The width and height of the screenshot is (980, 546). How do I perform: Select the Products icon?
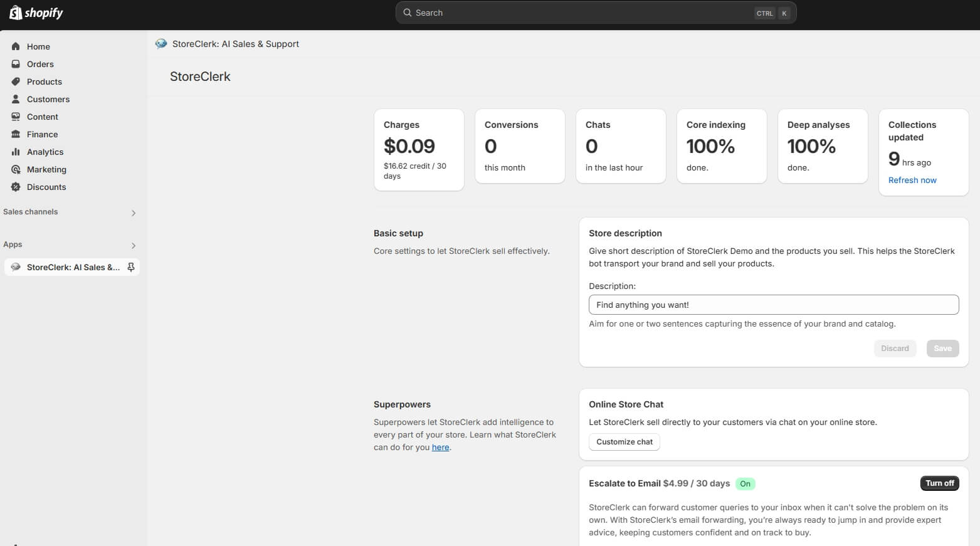point(16,81)
